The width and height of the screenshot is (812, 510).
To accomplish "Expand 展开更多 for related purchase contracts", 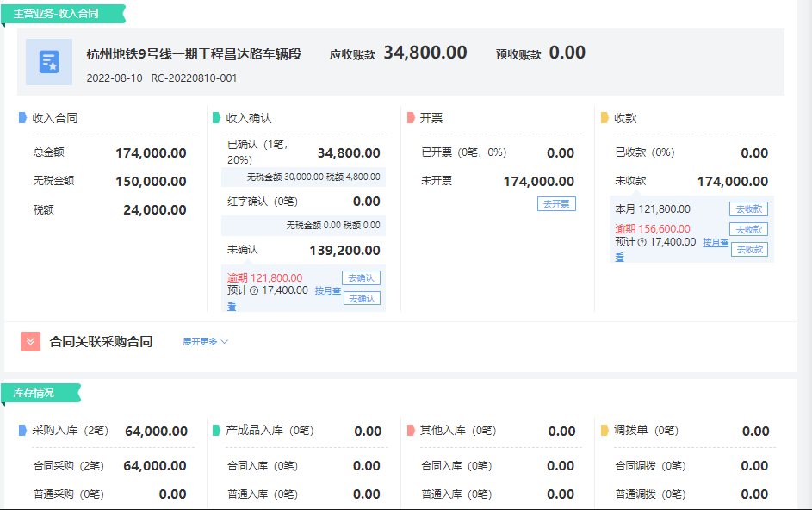I will point(205,341).
